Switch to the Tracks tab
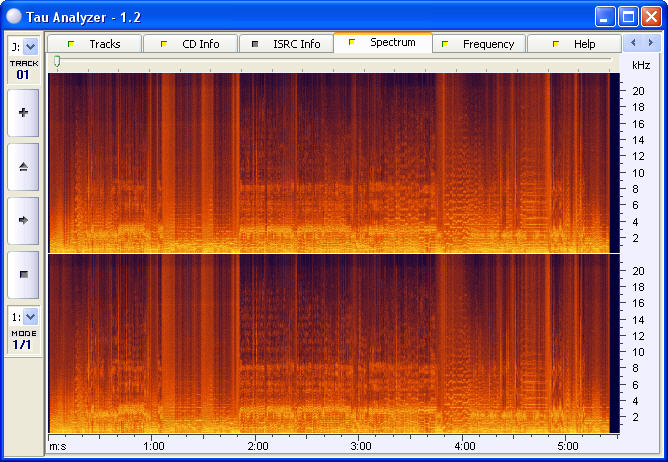668x462 pixels. click(x=95, y=44)
